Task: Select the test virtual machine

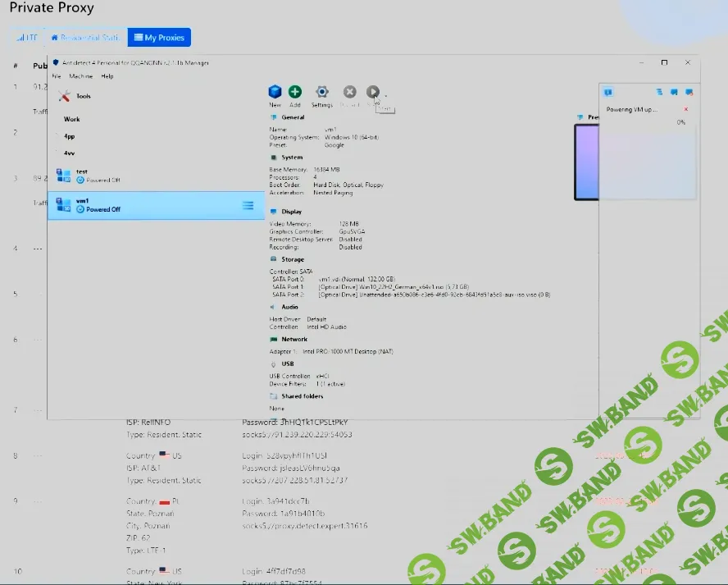Action: coord(82,175)
